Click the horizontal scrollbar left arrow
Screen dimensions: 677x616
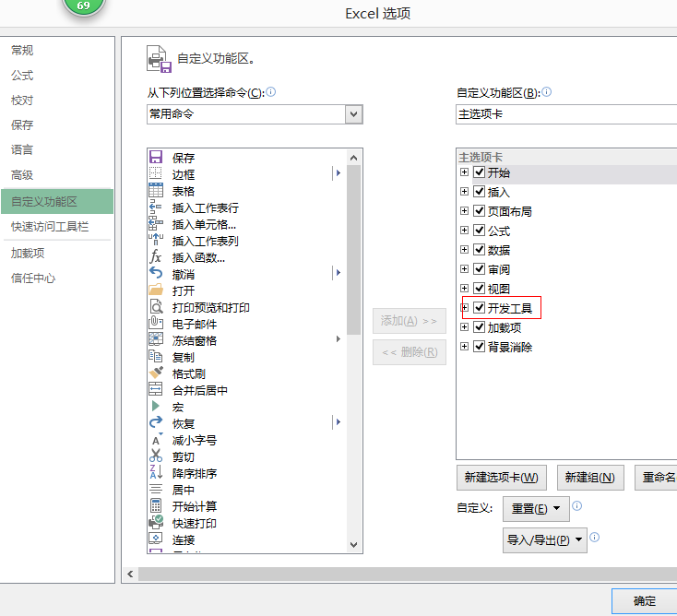click(x=130, y=575)
